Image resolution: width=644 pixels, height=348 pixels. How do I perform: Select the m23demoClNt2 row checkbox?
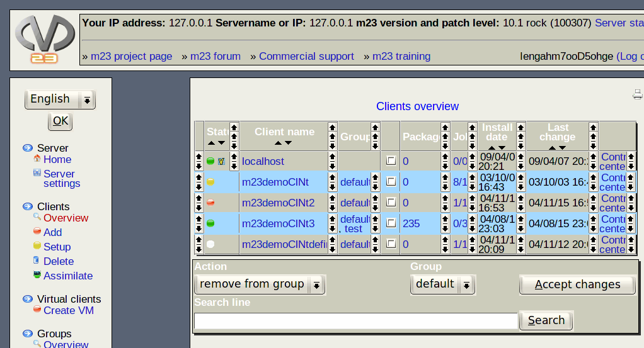click(391, 203)
